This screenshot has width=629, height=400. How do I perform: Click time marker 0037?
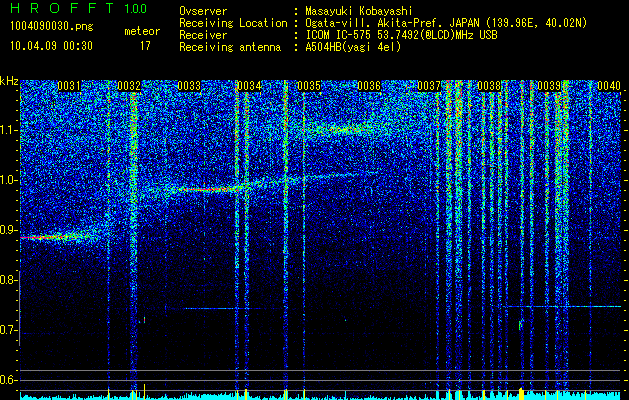click(x=429, y=86)
